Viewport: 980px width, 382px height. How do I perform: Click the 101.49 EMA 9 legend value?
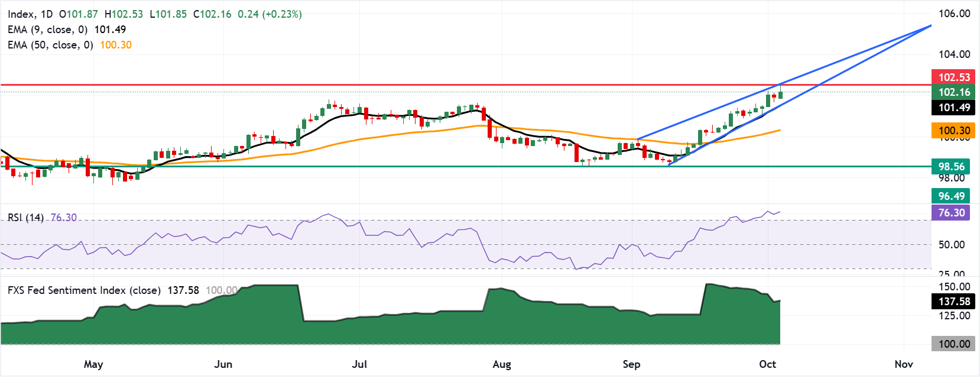[x=110, y=29]
